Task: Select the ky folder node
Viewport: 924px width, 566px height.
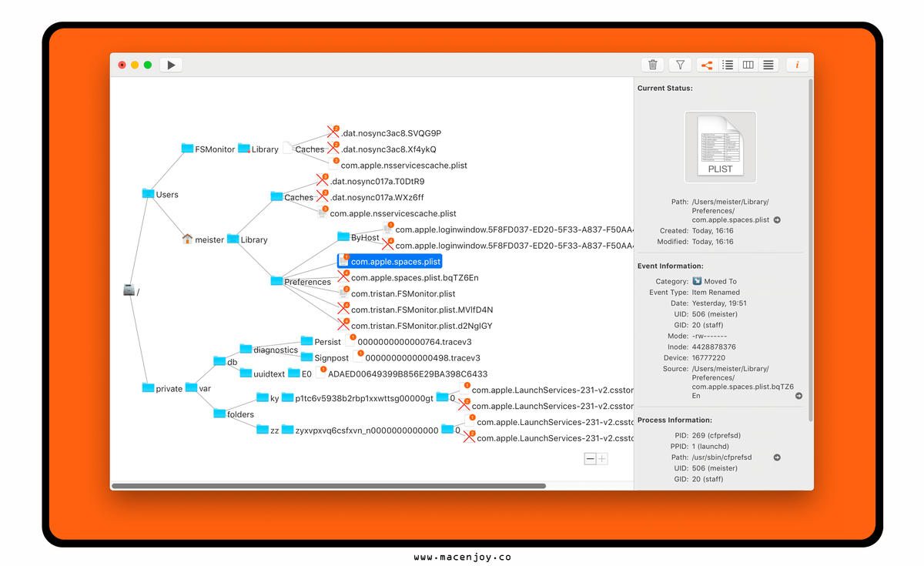Action: click(x=268, y=398)
